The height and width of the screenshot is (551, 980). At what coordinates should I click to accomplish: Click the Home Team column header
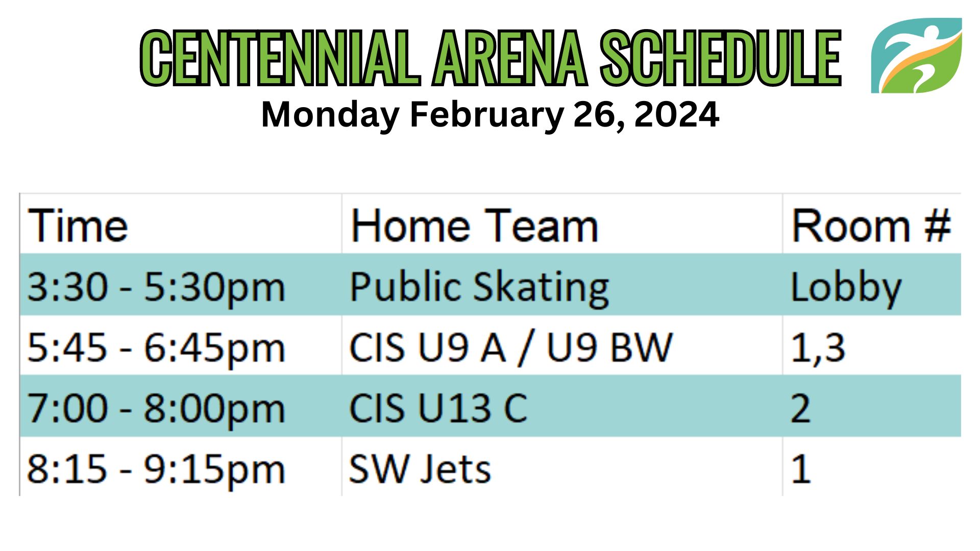(474, 226)
